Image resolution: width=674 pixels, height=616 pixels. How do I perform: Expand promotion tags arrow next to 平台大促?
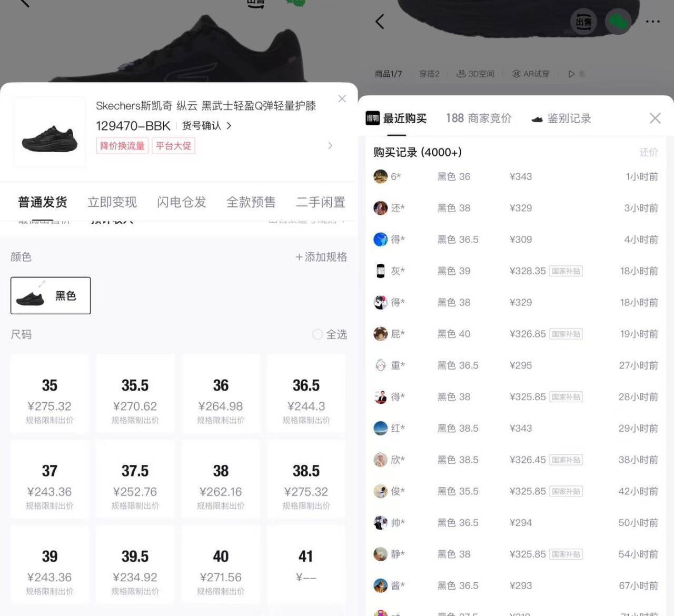(330, 145)
